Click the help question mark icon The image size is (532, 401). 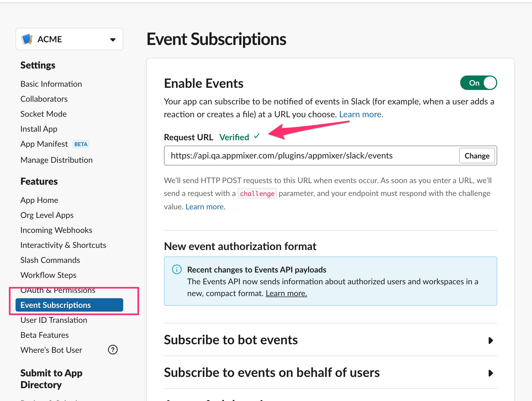click(113, 350)
